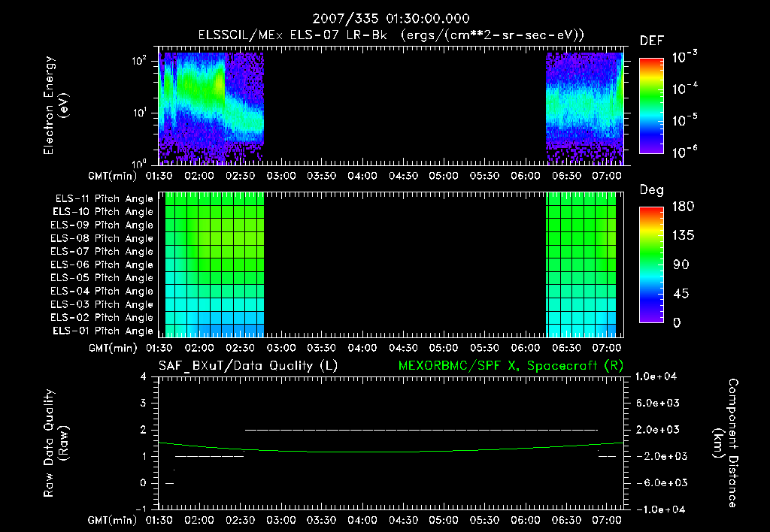The width and height of the screenshot is (770, 532).
Task: Click the "ELS-02 Pitch Angle" row label
Action: coord(102,318)
